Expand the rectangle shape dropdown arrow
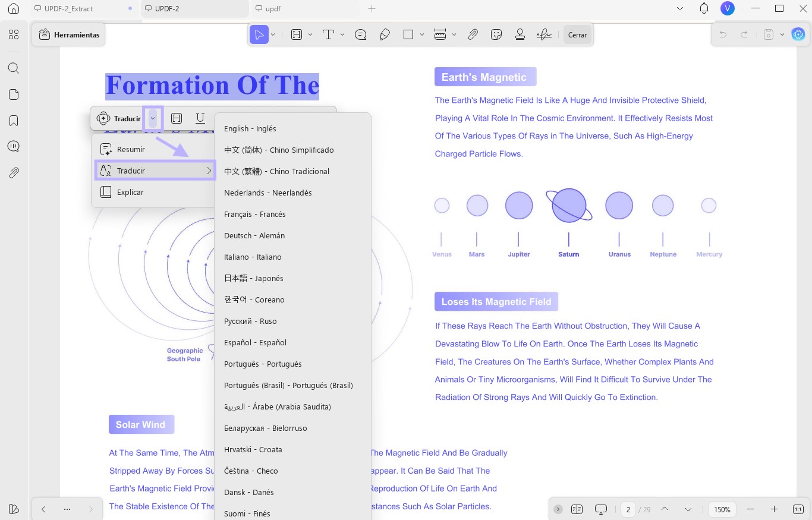 point(422,34)
